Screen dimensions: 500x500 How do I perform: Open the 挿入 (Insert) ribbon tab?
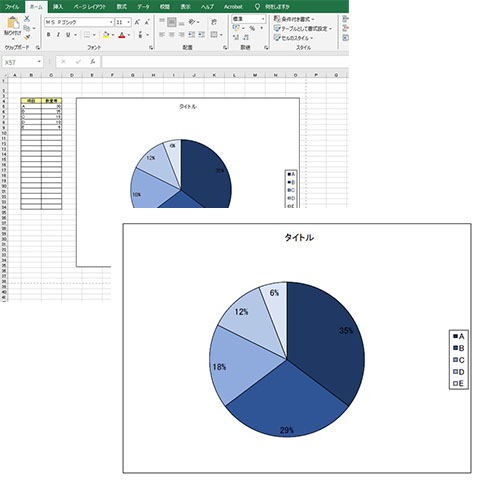pyautogui.click(x=58, y=7)
